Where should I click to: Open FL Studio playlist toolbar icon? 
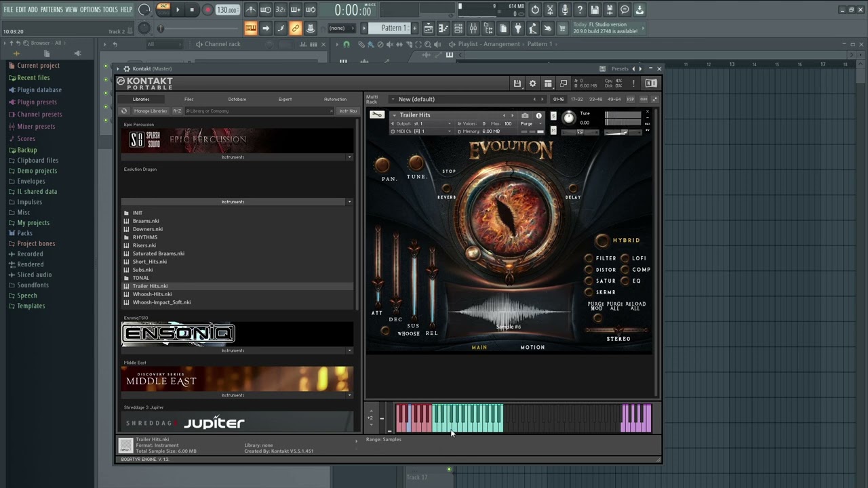429,28
